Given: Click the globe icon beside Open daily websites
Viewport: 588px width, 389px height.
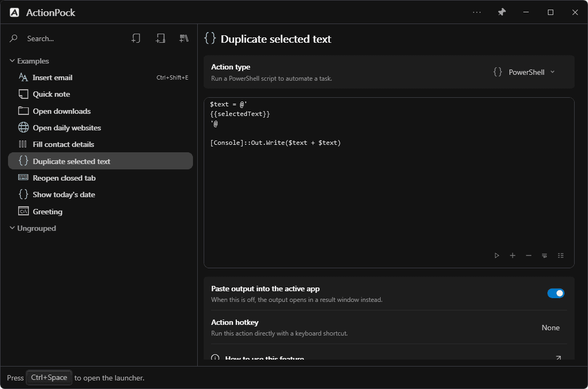Looking at the screenshot, I should 23,127.
